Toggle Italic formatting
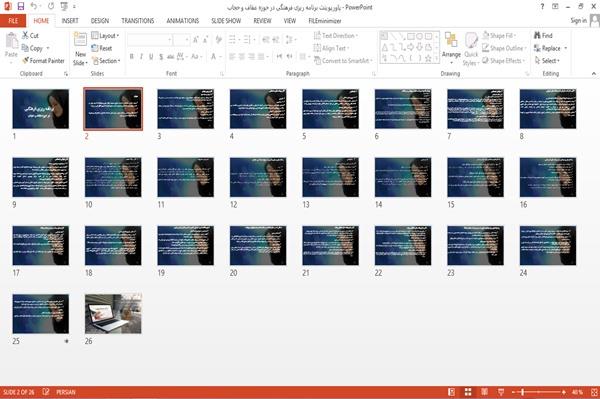This screenshot has width=600, height=399. tap(141, 57)
